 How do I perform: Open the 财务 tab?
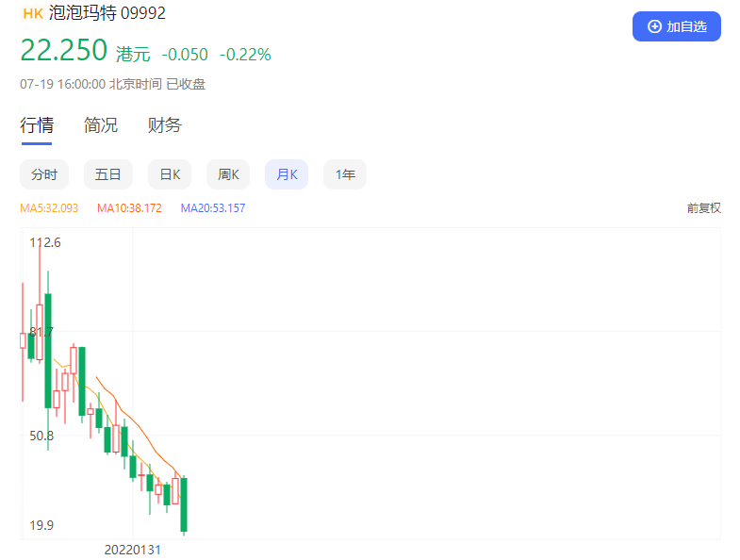(164, 125)
